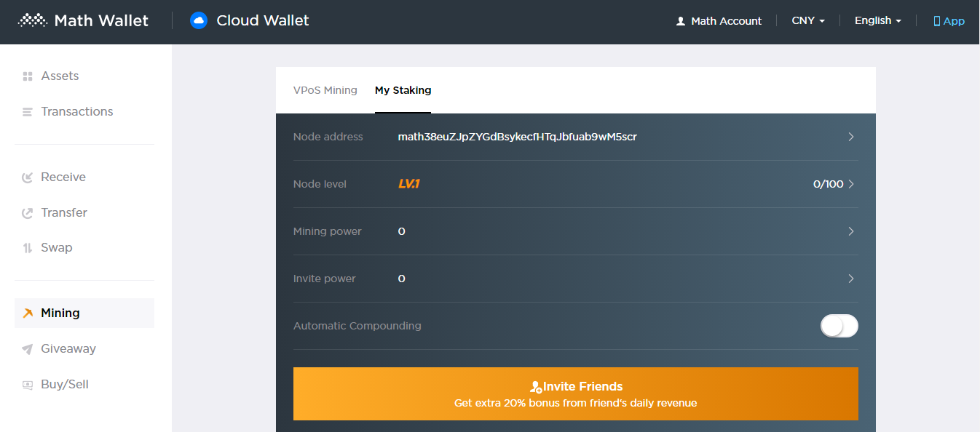Open the English language dropdown
This screenshot has height=432, width=980.
(x=877, y=21)
